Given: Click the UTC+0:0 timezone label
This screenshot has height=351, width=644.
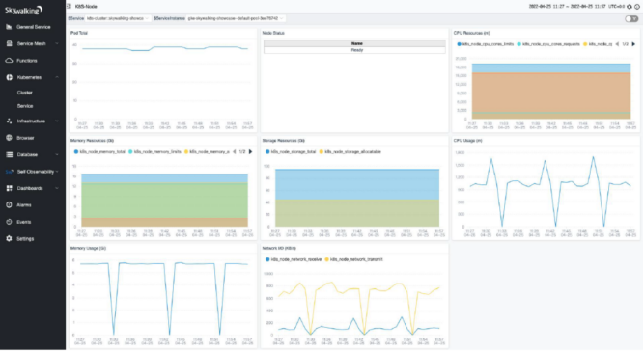Looking at the screenshot, I should (x=616, y=7).
